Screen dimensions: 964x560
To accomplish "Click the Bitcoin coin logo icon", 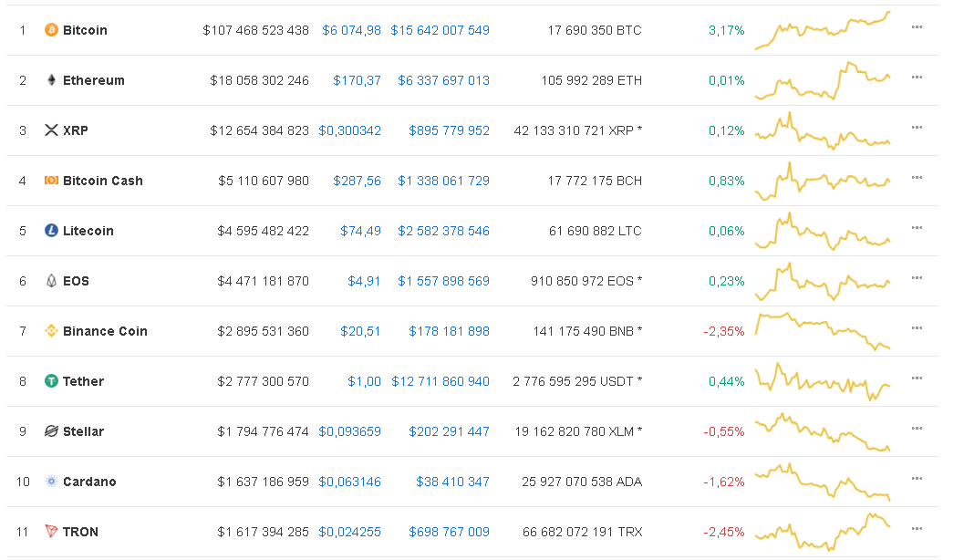I will click(x=51, y=30).
